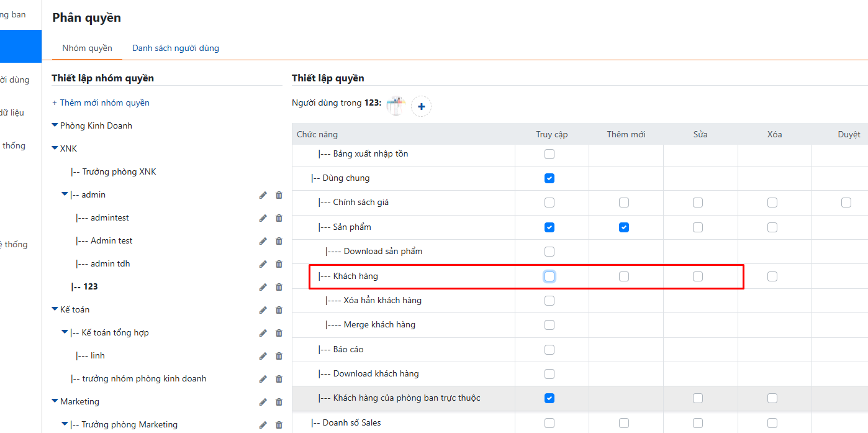Click the delete trash icon for admintest

tap(279, 218)
